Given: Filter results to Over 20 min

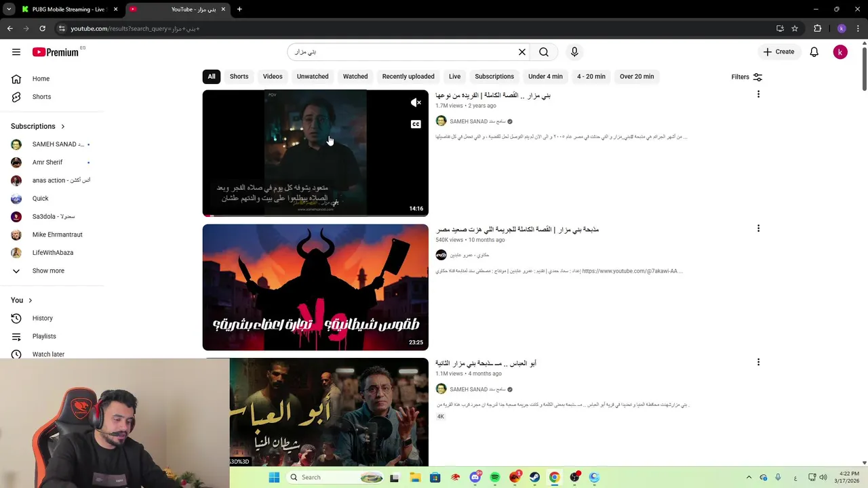Looking at the screenshot, I should pos(637,77).
